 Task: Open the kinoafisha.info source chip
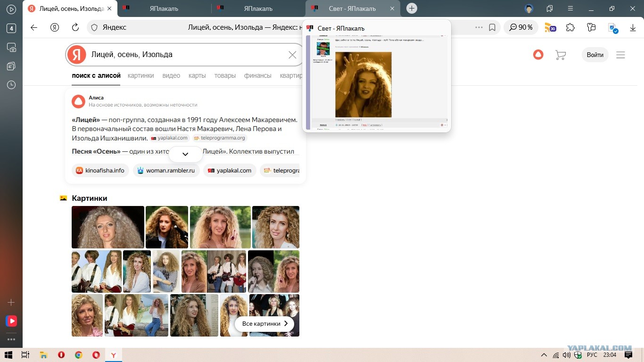pos(100,170)
